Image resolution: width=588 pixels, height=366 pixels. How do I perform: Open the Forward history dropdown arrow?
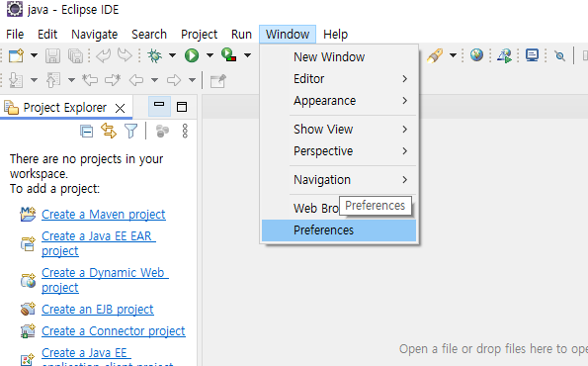point(192,80)
